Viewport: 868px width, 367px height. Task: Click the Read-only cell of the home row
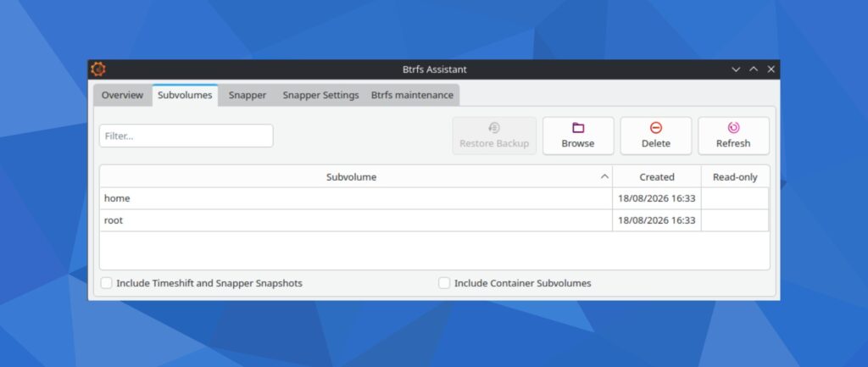point(735,198)
